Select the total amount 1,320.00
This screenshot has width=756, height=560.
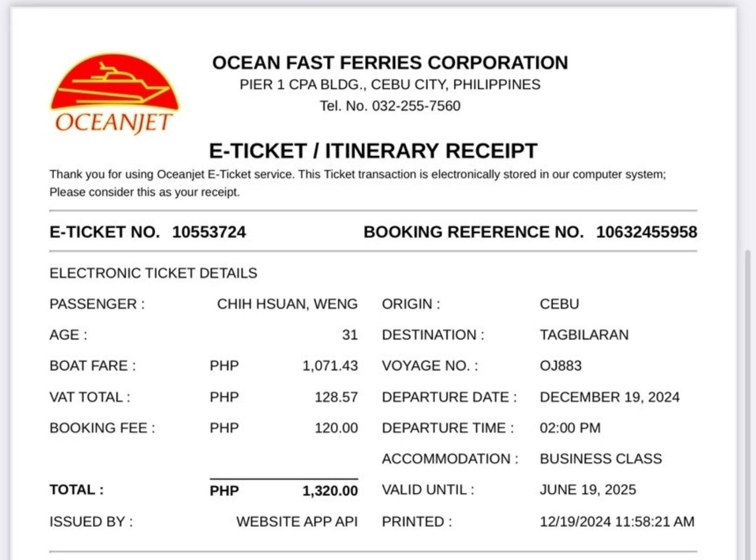330,491
